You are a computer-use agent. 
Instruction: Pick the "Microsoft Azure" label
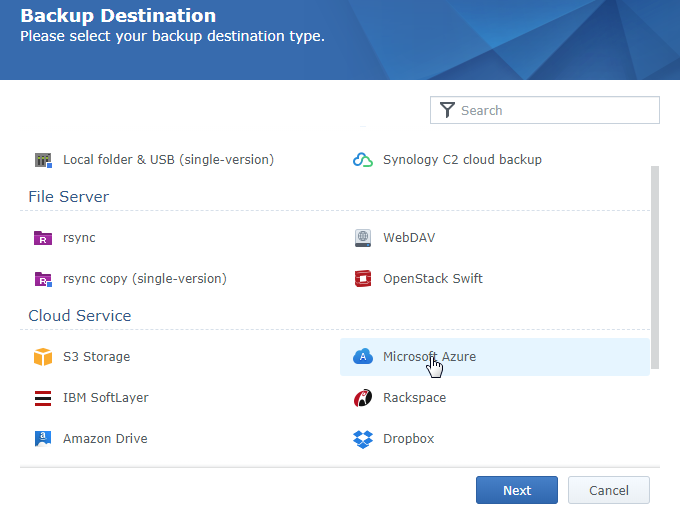pyautogui.click(x=429, y=357)
